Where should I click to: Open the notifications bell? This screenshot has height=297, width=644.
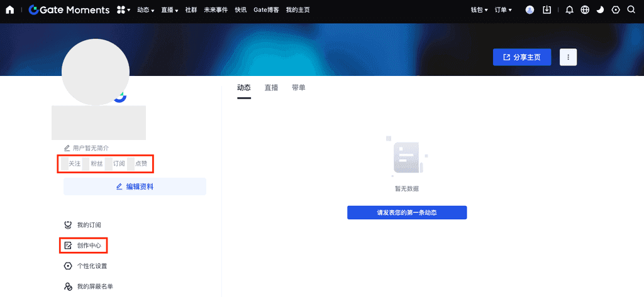[570, 10]
